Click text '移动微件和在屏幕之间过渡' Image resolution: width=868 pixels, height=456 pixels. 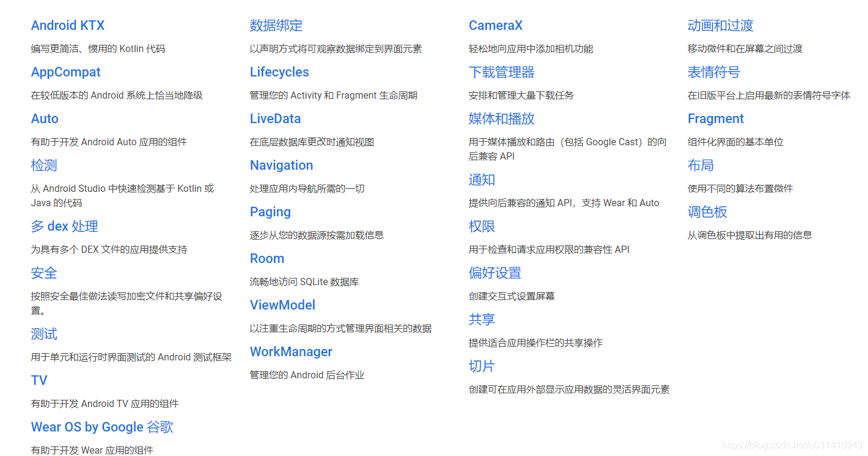[x=745, y=49]
